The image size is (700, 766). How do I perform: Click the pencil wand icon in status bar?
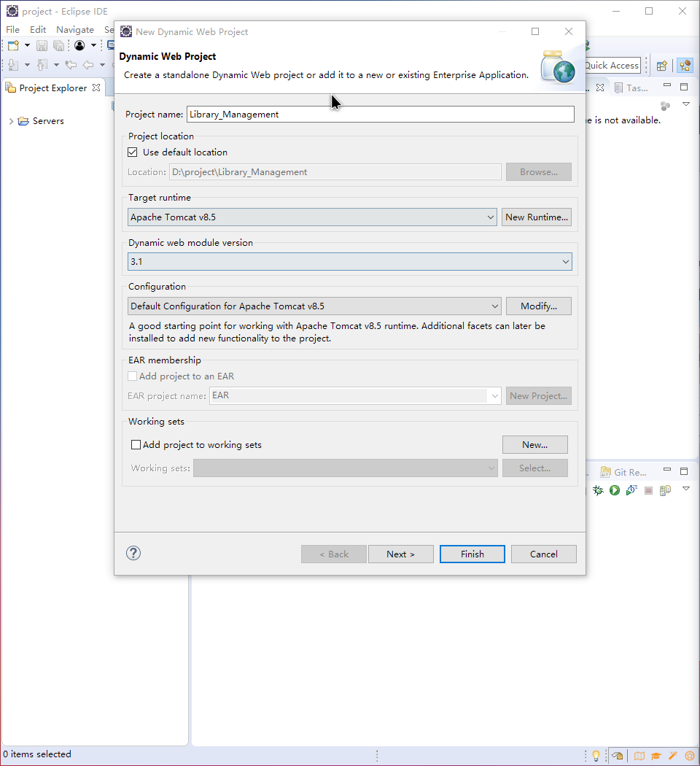(673, 756)
